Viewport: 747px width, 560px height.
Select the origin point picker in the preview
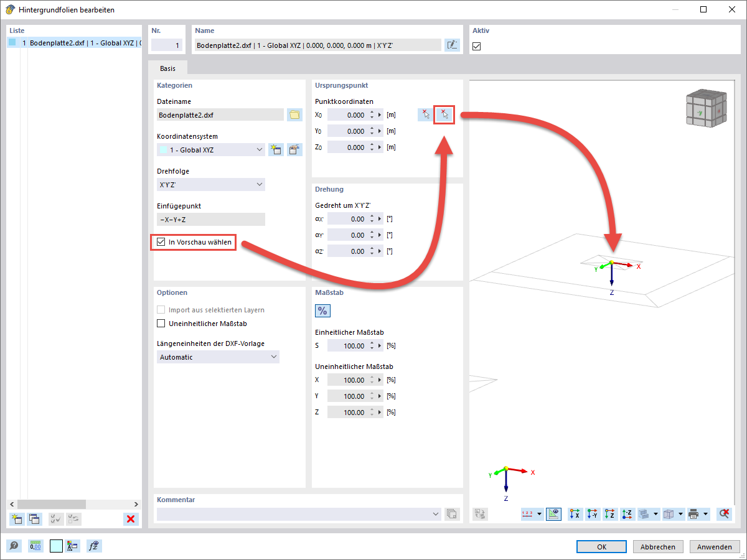pos(445,114)
